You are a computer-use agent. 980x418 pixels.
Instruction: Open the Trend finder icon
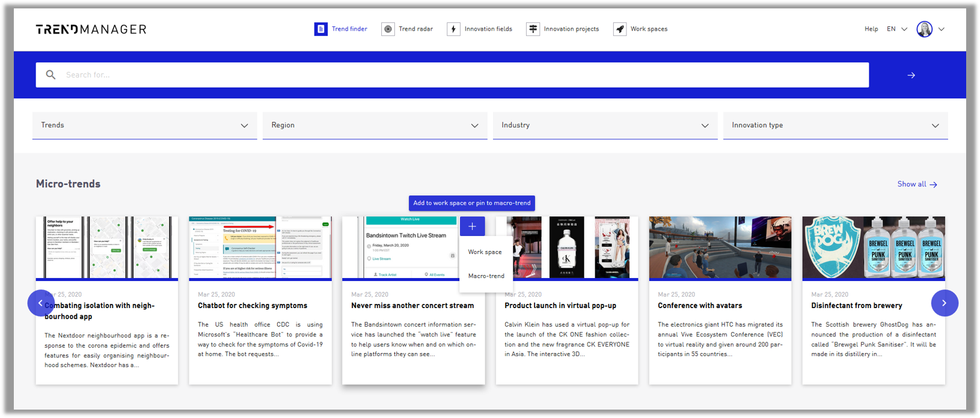(x=321, y=29)
